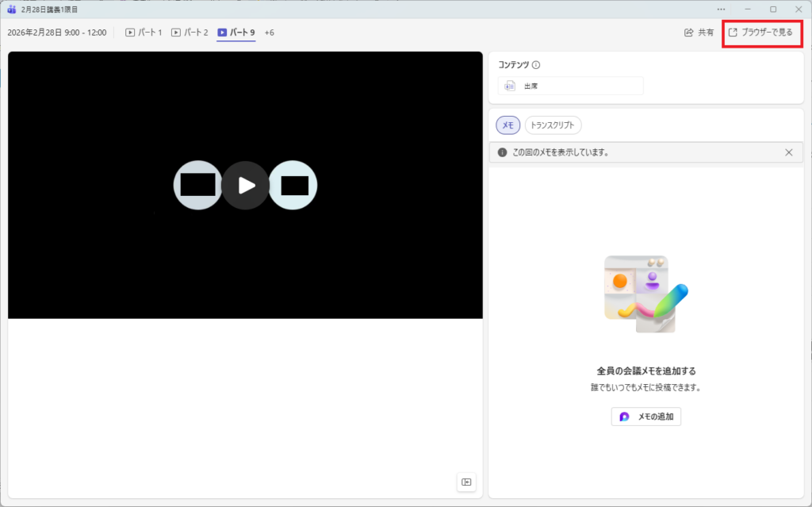Click the round skip-back button left of play
This screenshot has height=507, width=812.
[x=197, y=185]
